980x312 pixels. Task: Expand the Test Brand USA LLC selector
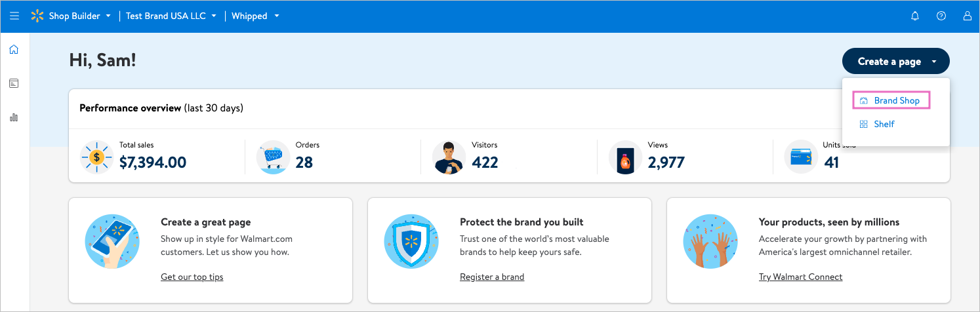tap(171, 16)
